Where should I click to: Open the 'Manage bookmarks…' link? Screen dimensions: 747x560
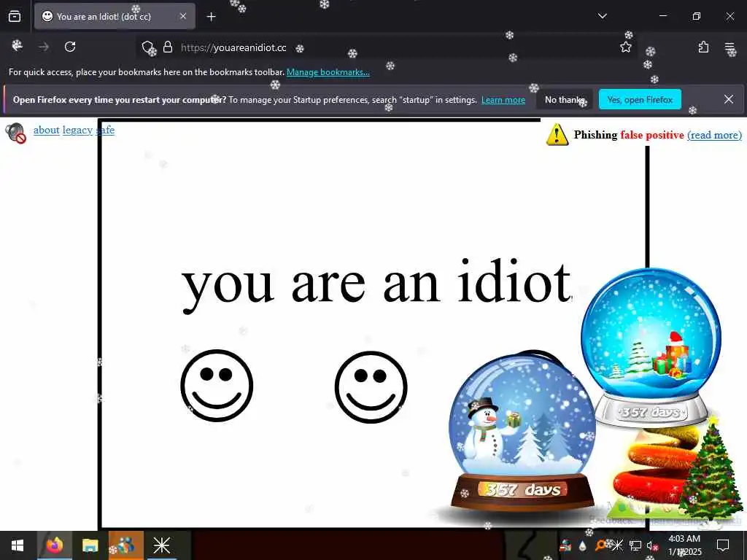[x=328, y=72]
